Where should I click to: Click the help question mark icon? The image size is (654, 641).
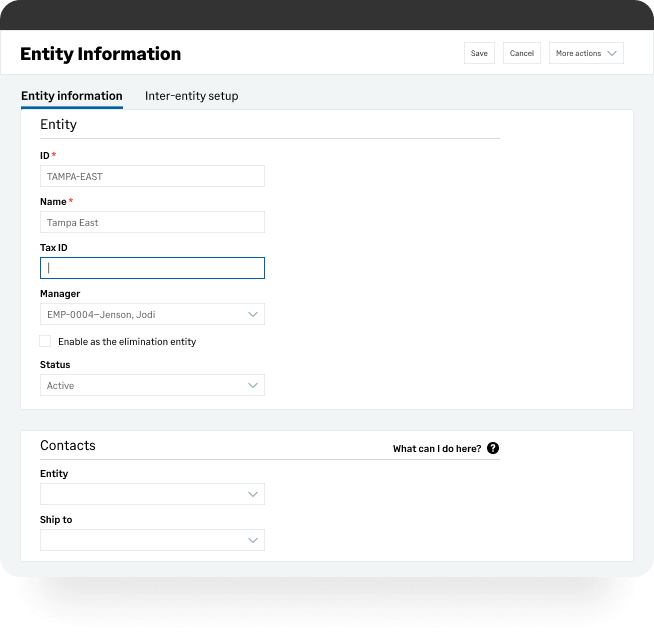coord(493,449)
